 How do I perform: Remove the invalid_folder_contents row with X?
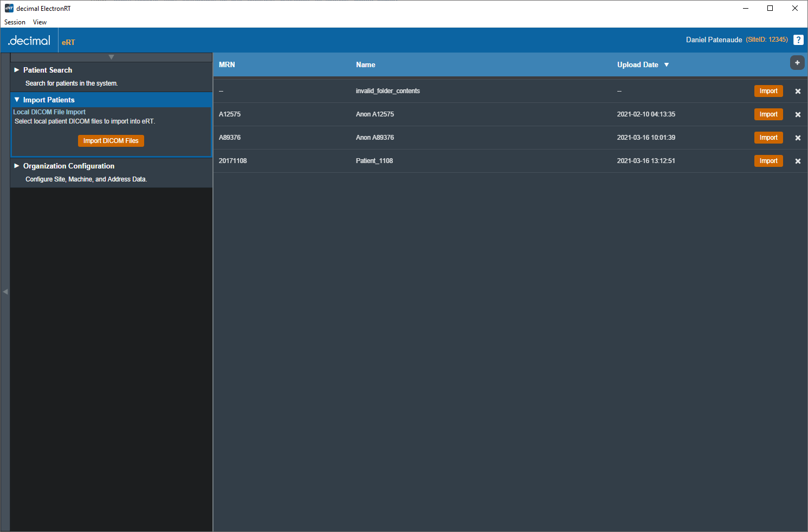click(x=798, y=92)
